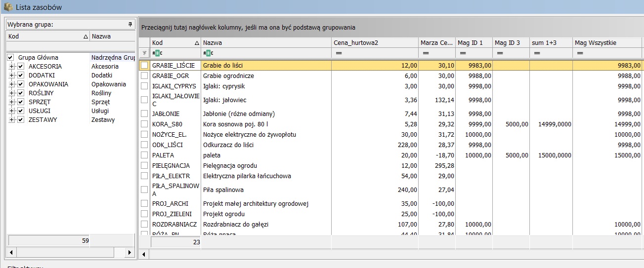Open the ABC filter operator under Kod

click(x=157, y=53)
